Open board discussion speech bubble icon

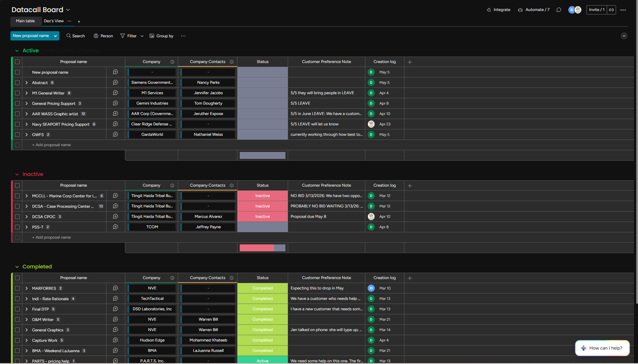pyautogui.click(x=559, y=10)
